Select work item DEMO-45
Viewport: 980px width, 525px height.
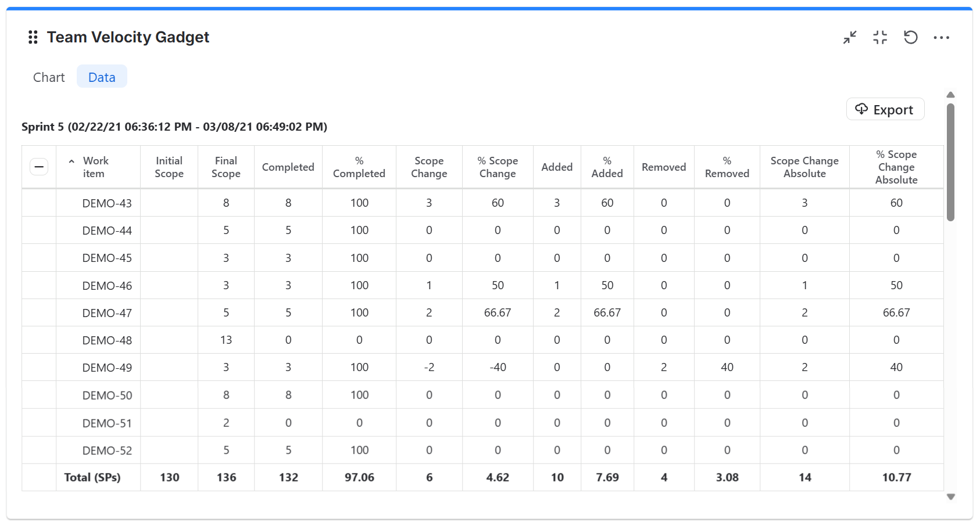(107, 258)
